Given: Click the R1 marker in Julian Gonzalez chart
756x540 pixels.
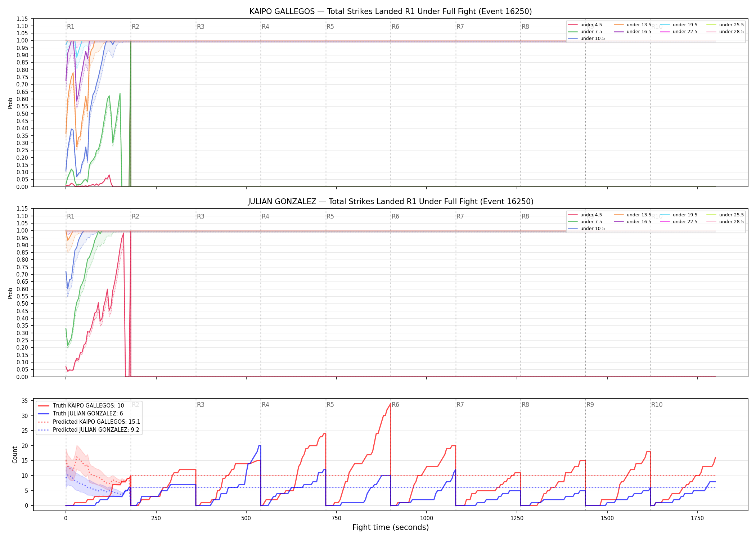Looking at the screenshot, I should point(71,216).
